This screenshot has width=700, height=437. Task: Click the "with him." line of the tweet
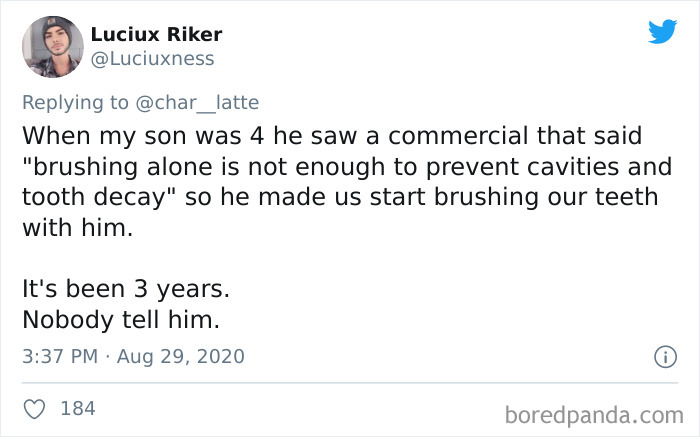(76, 227)
